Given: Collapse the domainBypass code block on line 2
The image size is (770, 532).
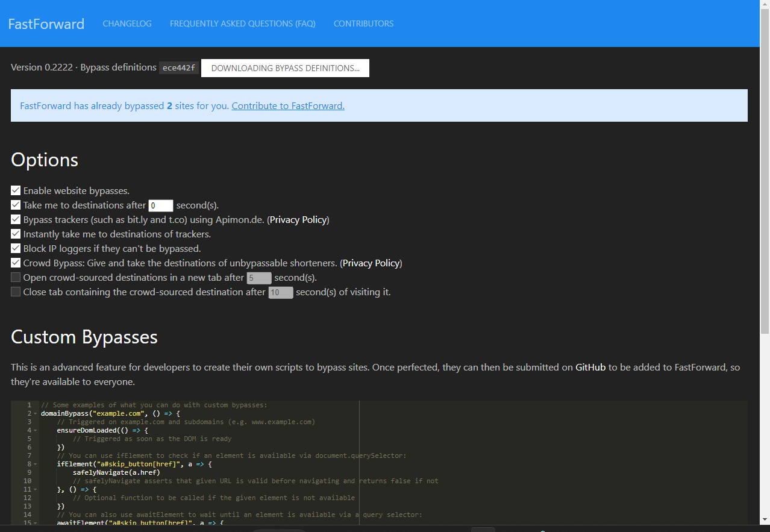Looking at the screenshot, I should point(35,413).
